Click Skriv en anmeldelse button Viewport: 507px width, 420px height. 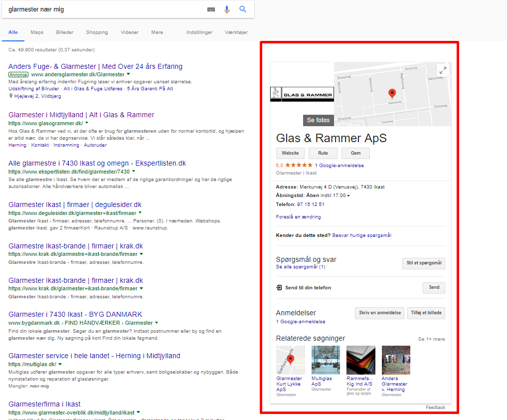point(379,313)
